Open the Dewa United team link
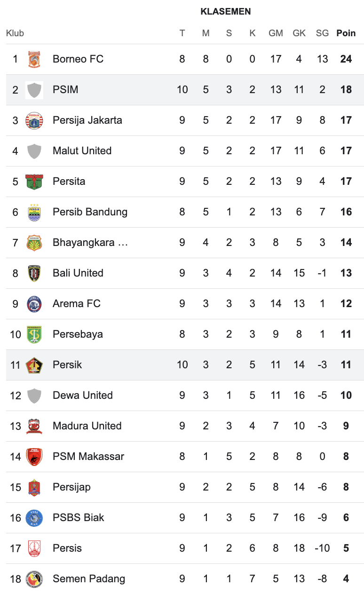364x602 pixels. 82,396
